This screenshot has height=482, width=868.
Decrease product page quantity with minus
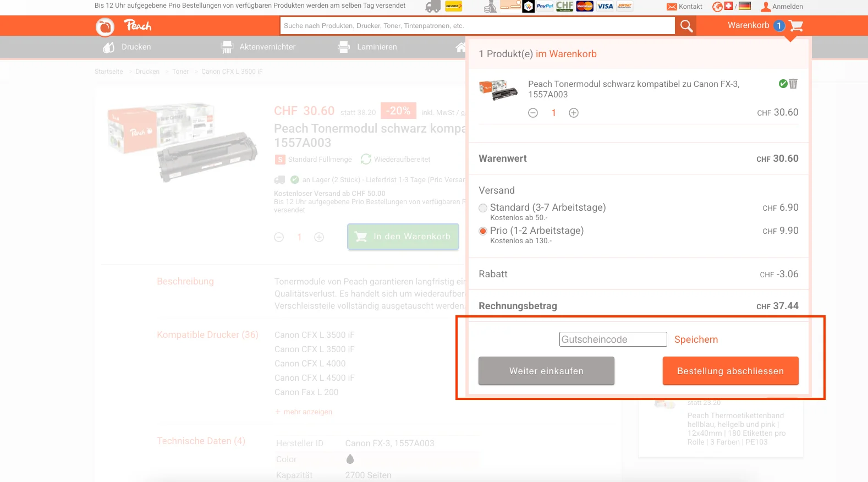click(279, 237)
